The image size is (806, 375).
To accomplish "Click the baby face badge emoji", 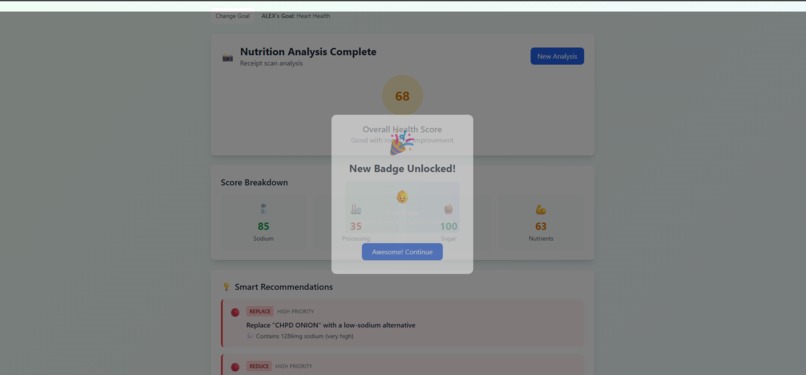I will point(402,197).
